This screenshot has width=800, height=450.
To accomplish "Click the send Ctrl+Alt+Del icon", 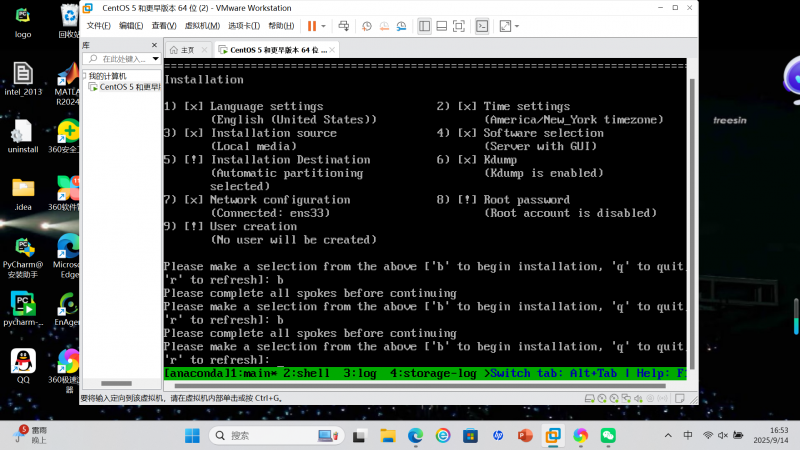I will pos(344,25).
